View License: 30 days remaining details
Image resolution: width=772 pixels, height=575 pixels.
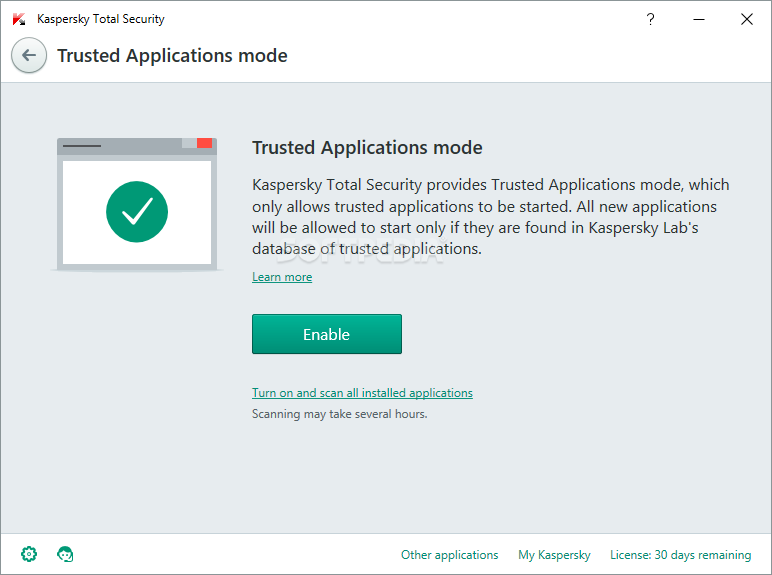point(680,555)
